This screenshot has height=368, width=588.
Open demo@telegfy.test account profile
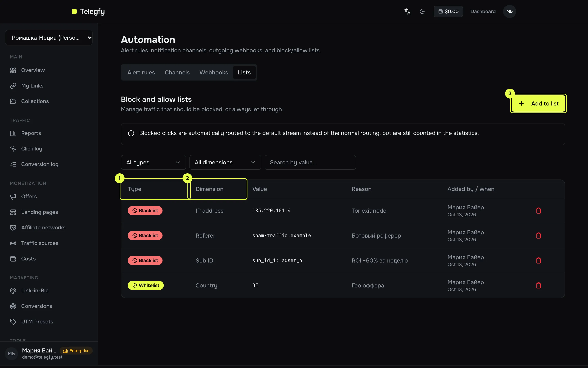click(x=49, y=354)
